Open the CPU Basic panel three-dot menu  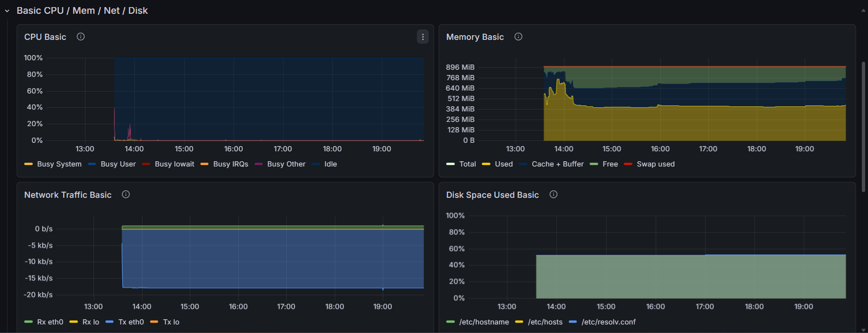point(423,37)
